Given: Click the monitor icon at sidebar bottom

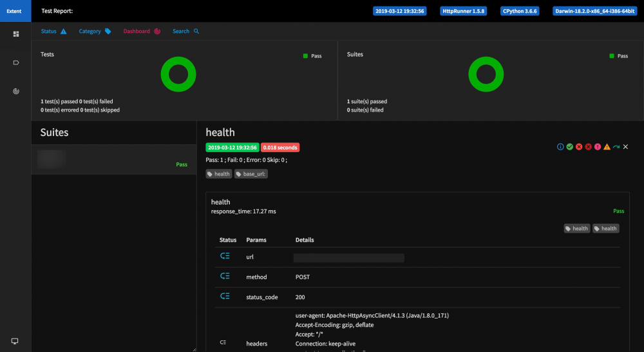Looking at the screenshot, I should click(15, 341).
